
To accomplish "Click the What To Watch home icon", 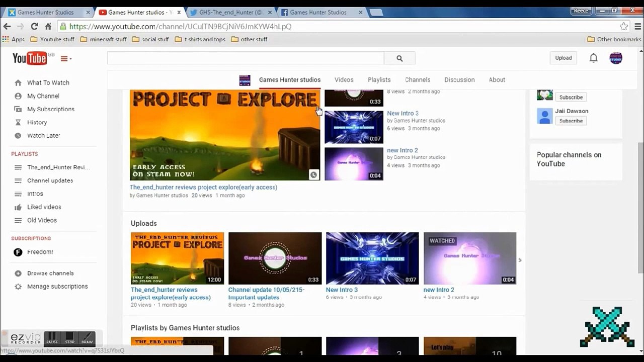I will tap(18, 82).
